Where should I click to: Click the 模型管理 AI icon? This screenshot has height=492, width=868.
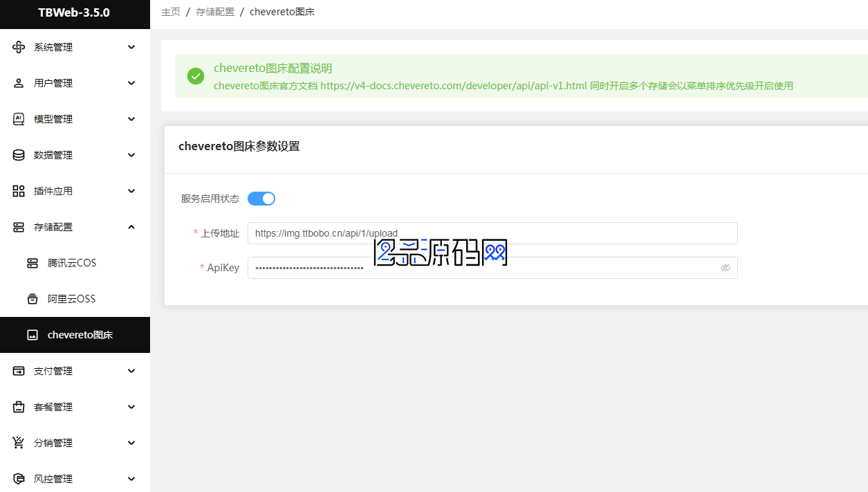19,119
